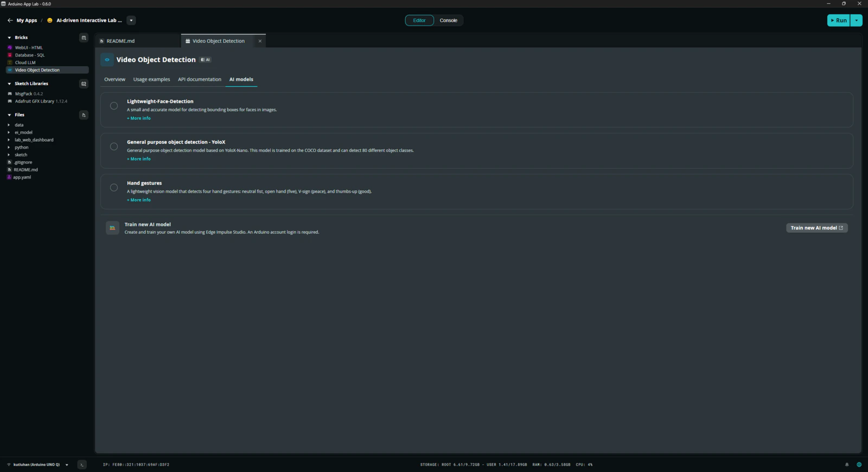Click the .gitignore file icon
Viewport: 868px width, 472px height.
pos(9,162)
